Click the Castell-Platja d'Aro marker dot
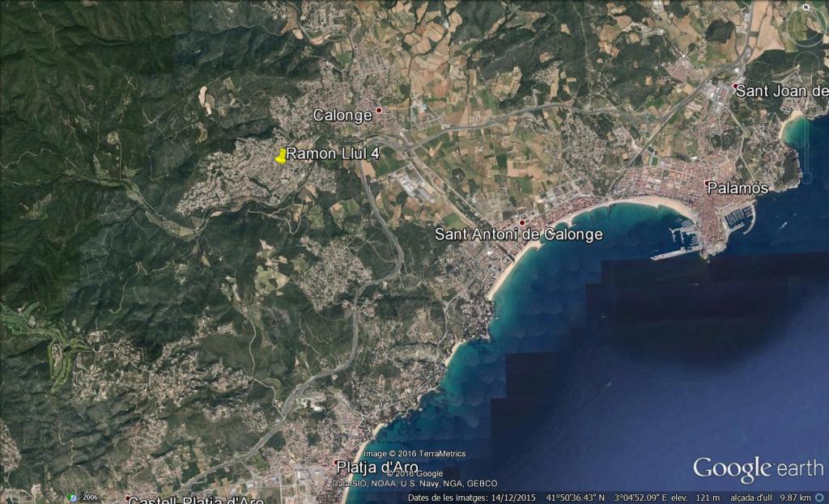Screen dimensions: 829x504 pos(127,498)
